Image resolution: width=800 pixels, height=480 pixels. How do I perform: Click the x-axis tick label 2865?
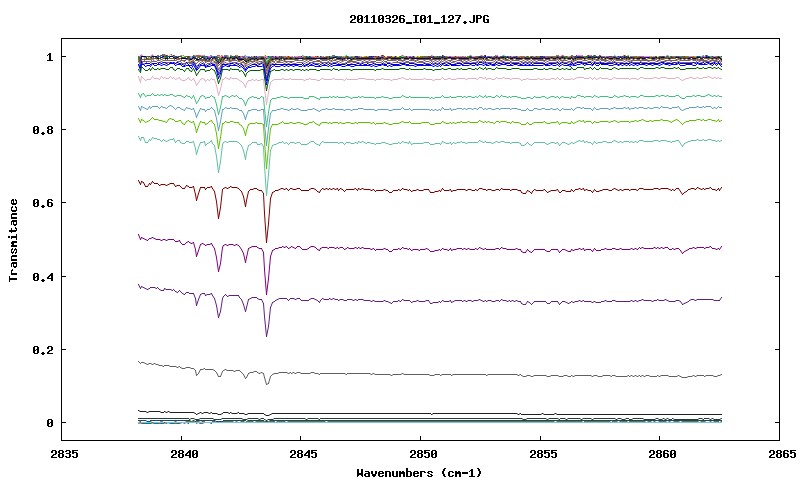pyautogui.click(x=781, y=454)
